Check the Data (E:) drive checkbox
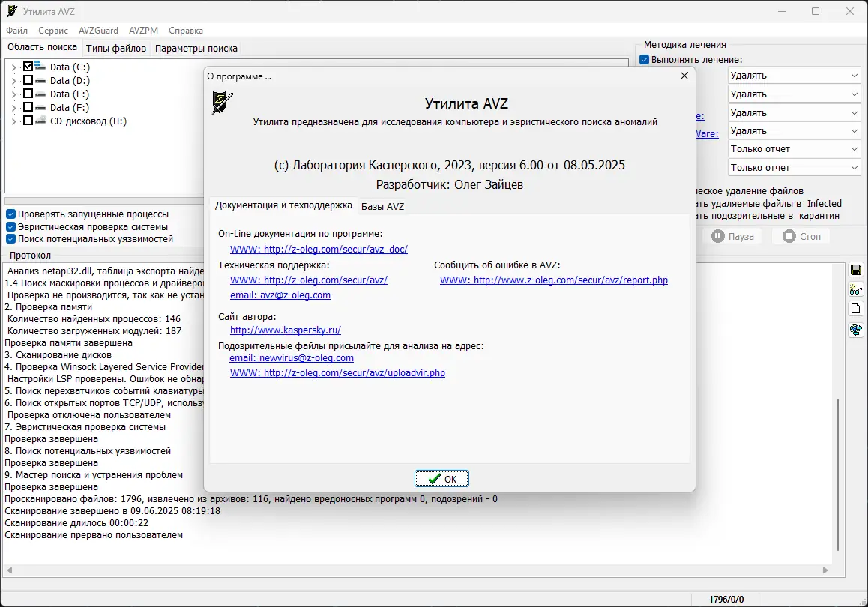Viewport: 868px width, 607px height. [28, 94]
